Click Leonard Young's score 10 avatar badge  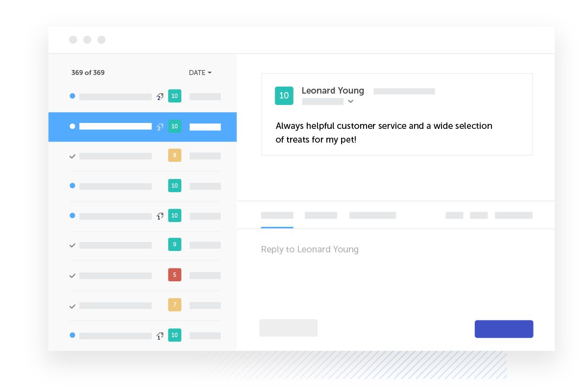pyautogui.click(x=284, y=96)
